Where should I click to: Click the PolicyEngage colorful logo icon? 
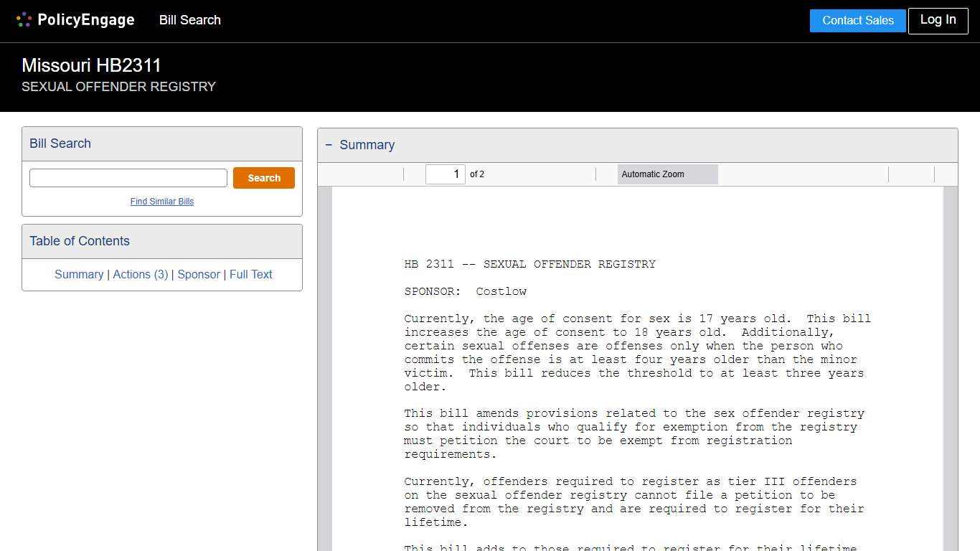tap(24, 19)
